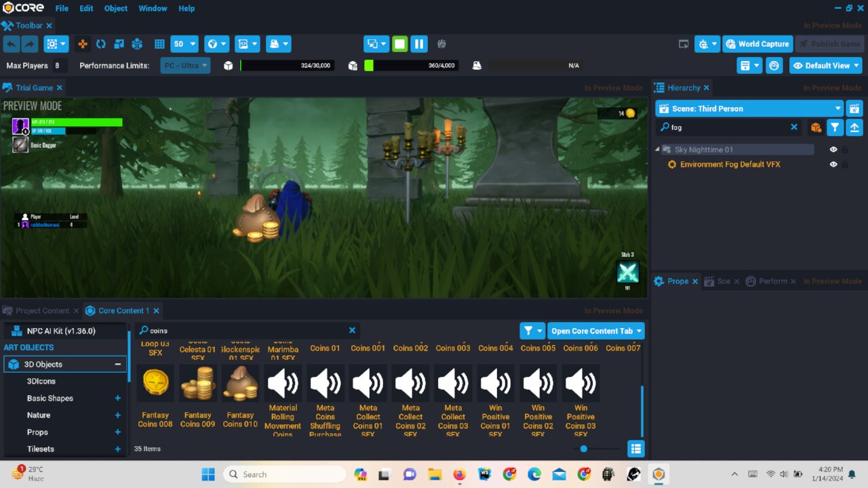Click Open Core Content Tab button
The width and height of the screenshot is (868, 488).
596,331
